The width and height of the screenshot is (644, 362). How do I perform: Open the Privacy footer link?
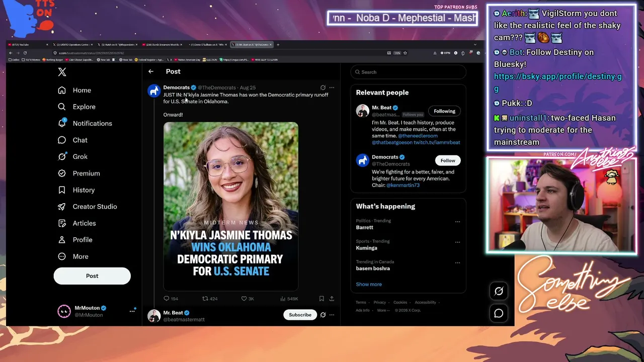[x=380, y=302]
